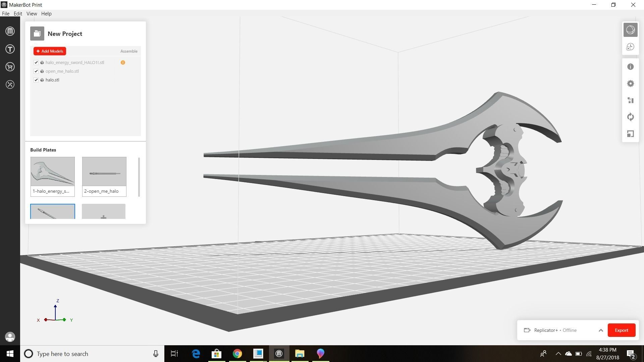Click the taskbar clock and date

pos(607,354)
